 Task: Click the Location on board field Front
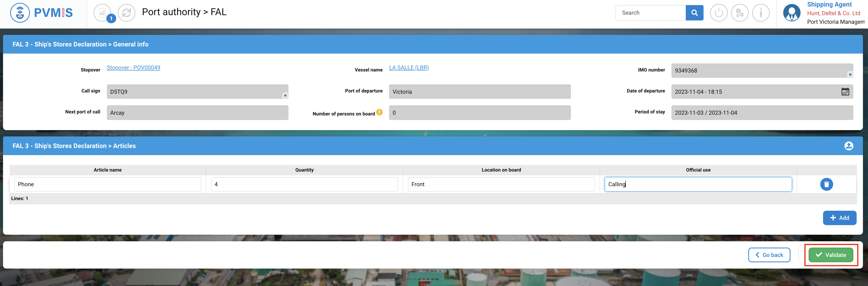pos(501,184)
